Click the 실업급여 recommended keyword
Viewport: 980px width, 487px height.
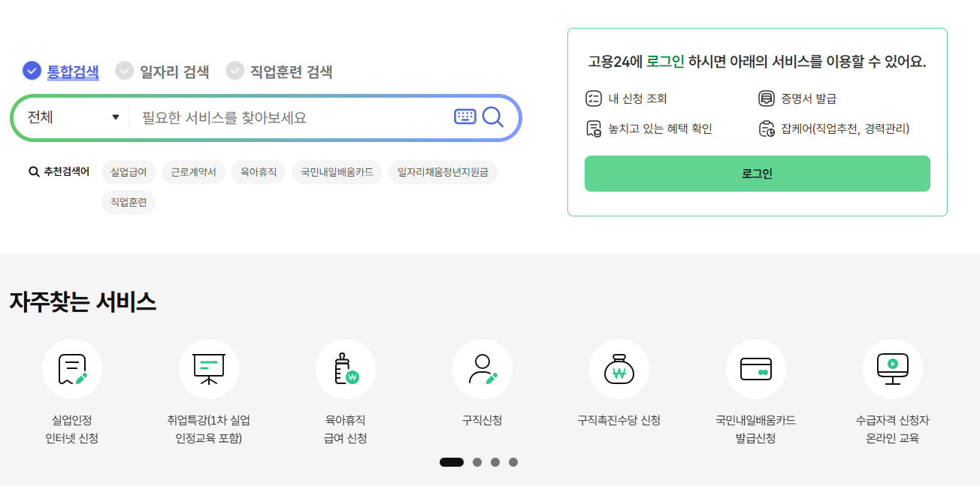coord(128,171)
